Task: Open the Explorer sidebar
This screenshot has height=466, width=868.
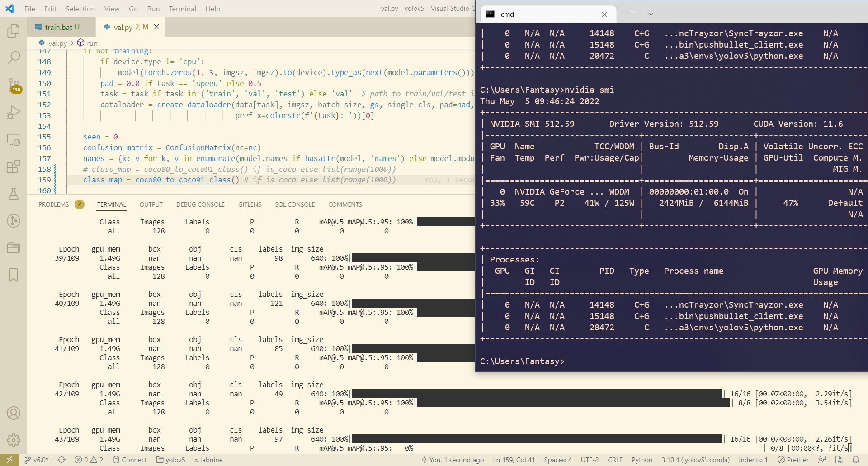Action: [14, 31]
